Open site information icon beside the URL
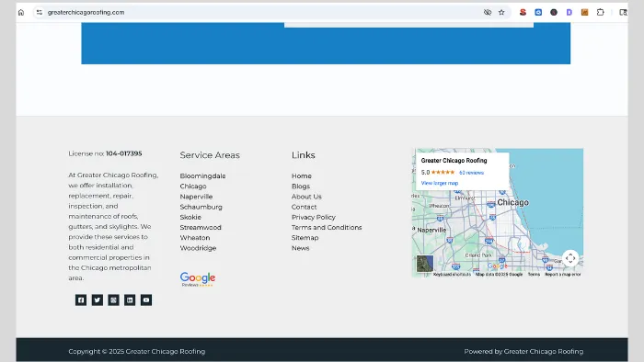Screen dimensions: 644x362 click(x=40, y=12)
